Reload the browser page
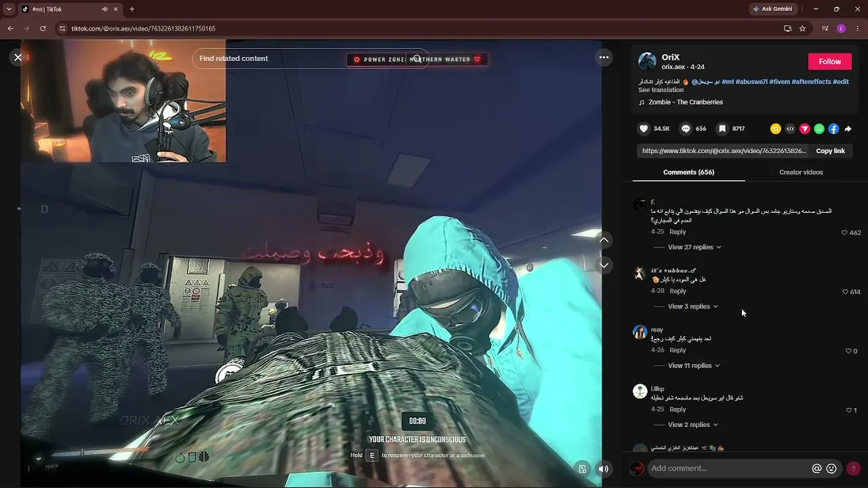Image resolution: width=868 pixels, height=488 pixels. (x=43, y=28)
